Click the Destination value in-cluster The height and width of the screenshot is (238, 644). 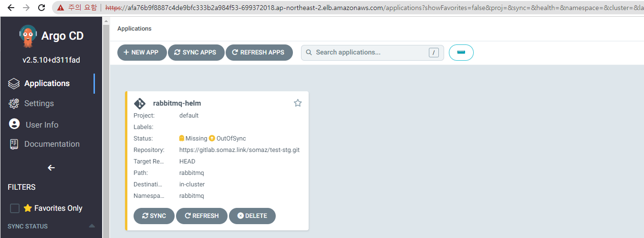pos(192,184)
